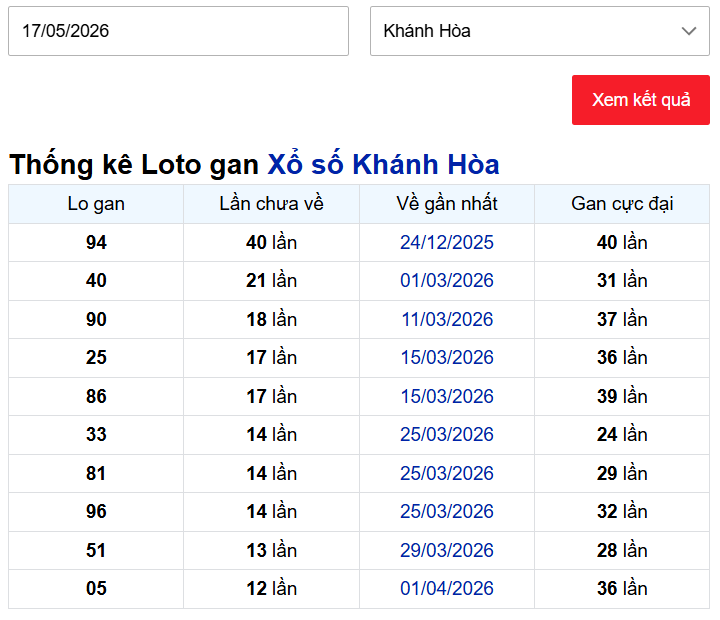
Task: Click the 12 lần cell
Action: click(271, 589)
